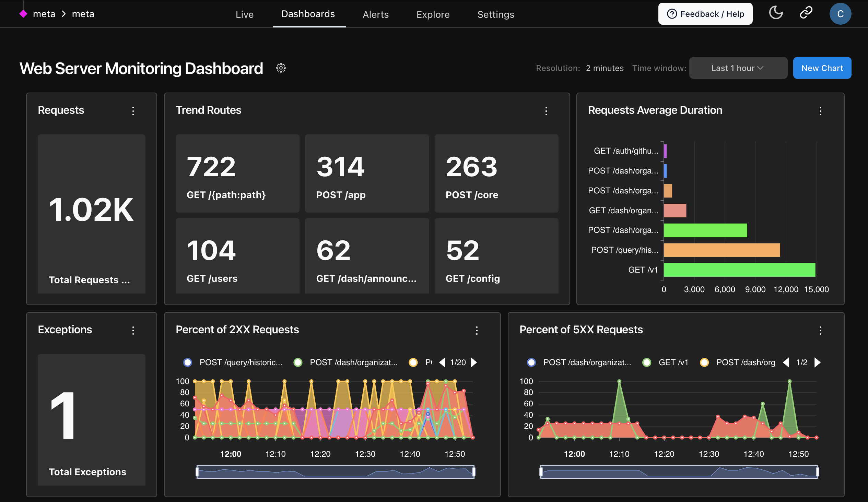
Task: Open dashboard settings gear icon
Action: [x=281, y=68]
